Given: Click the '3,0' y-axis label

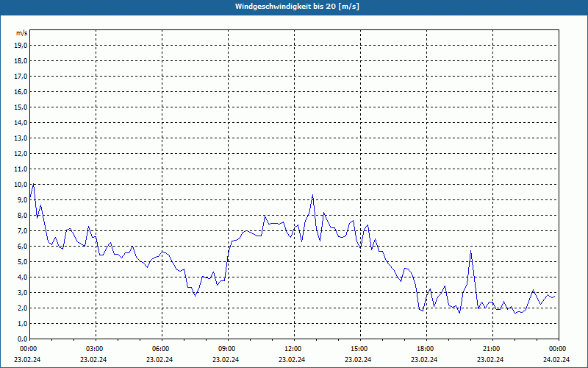Looking at the screenshot, I should point(22,292).
